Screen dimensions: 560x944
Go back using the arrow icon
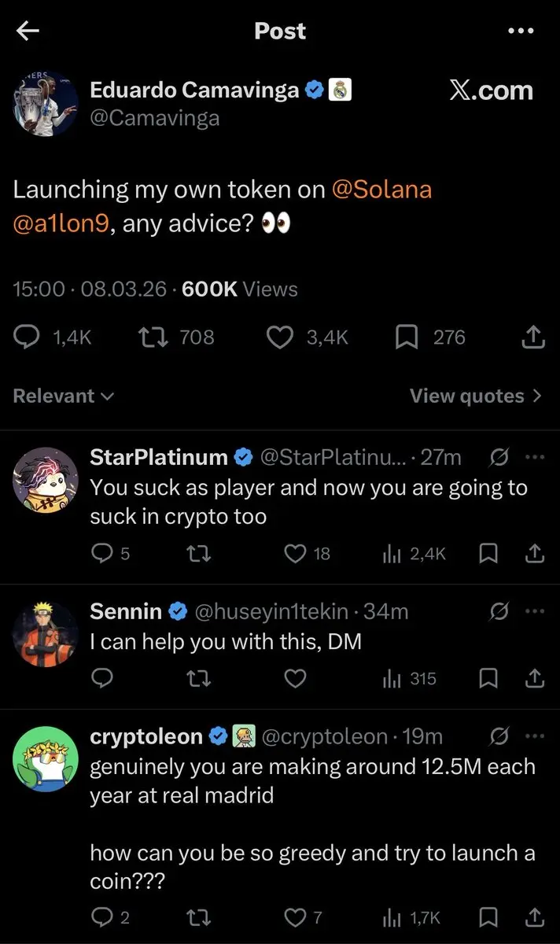point(28,31)
